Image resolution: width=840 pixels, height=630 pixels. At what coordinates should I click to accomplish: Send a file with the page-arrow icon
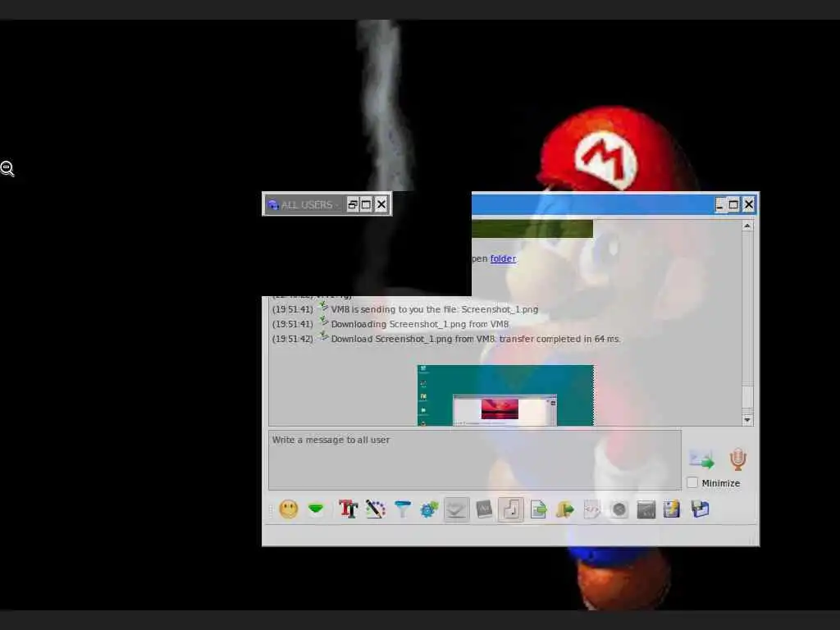point(538,509)
